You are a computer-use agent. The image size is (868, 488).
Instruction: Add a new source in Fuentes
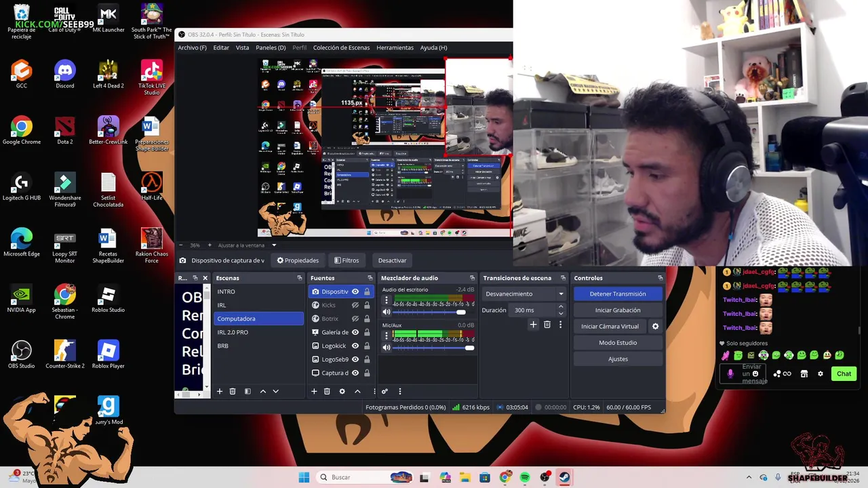[314, 391]
